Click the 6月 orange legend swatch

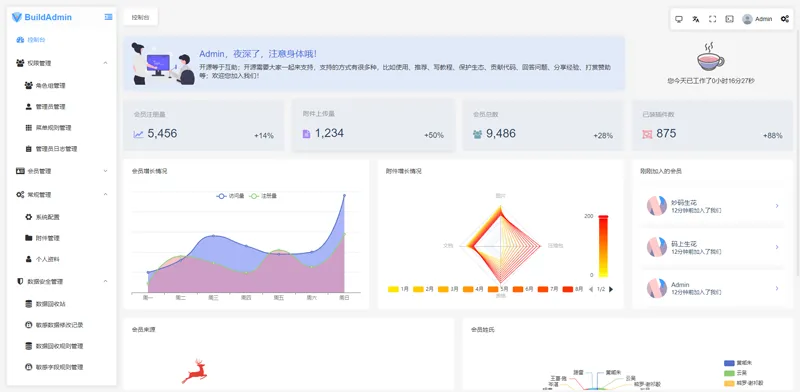coord(518,289)
